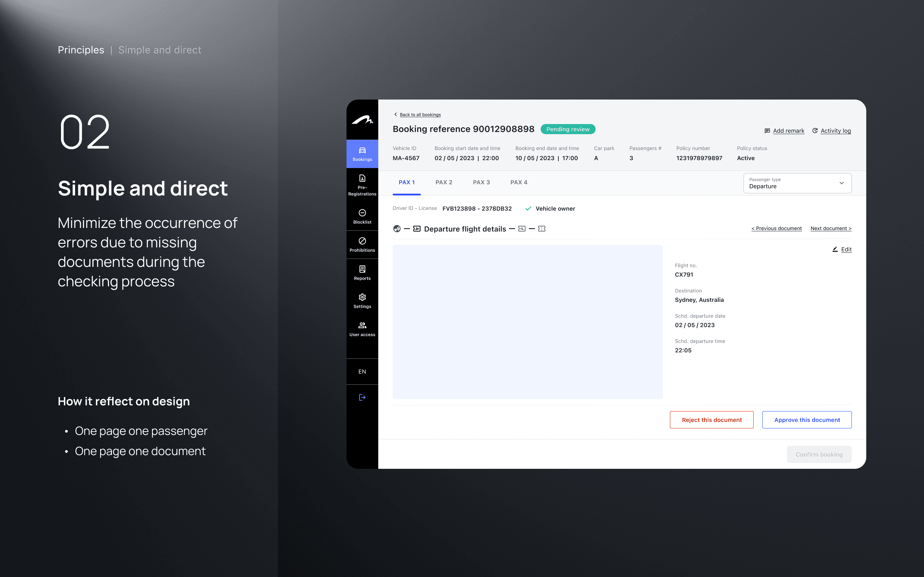The width and height of the screenshot is (924, 577).
Task: Click Reject this document button
Action: point(711,420)
